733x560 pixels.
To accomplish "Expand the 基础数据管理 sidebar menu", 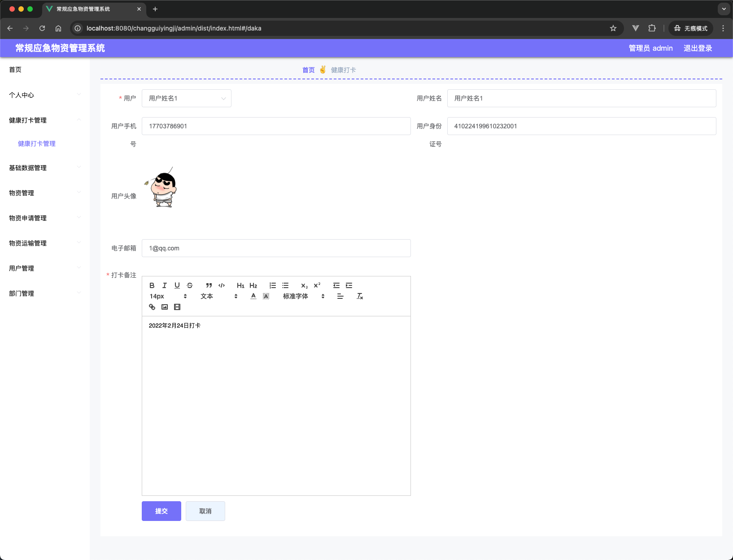I will [x=45, y=168].
